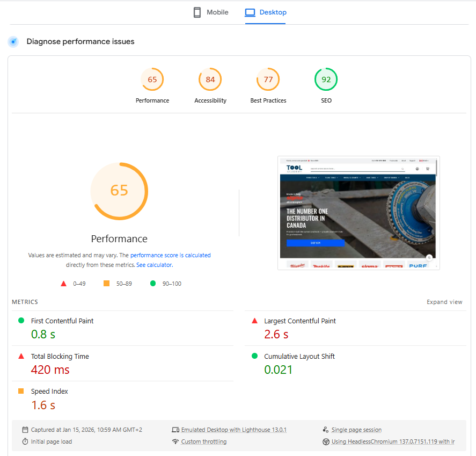Open 'performance score is calculated' link
This screenshot has width=476, height=456.
[x=170, y=255]
